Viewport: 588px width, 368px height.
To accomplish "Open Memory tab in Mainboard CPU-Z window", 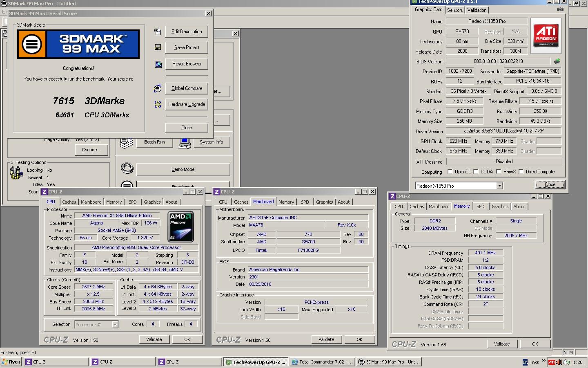I will (286, 202).
